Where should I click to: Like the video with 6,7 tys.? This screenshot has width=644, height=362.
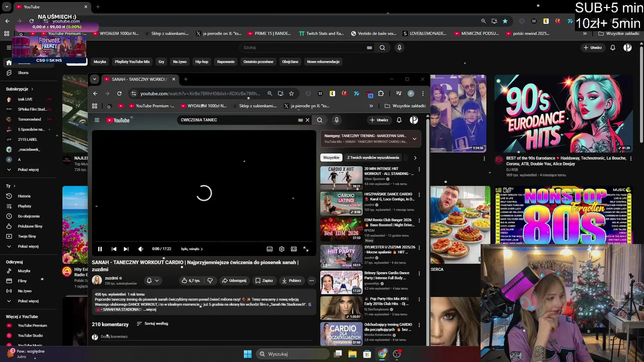(x=191, y=281)
